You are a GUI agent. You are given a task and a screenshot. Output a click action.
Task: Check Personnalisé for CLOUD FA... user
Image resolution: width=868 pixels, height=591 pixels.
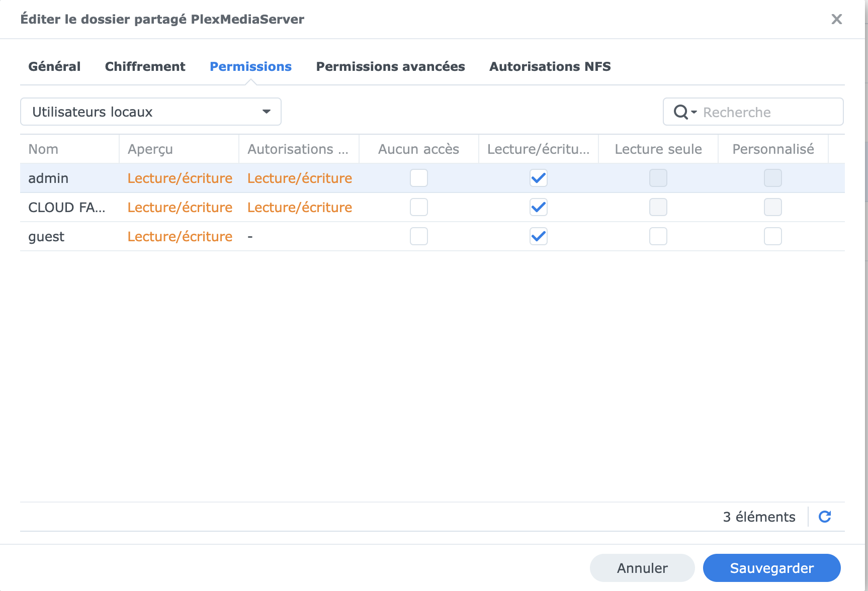tap(773, 207)
